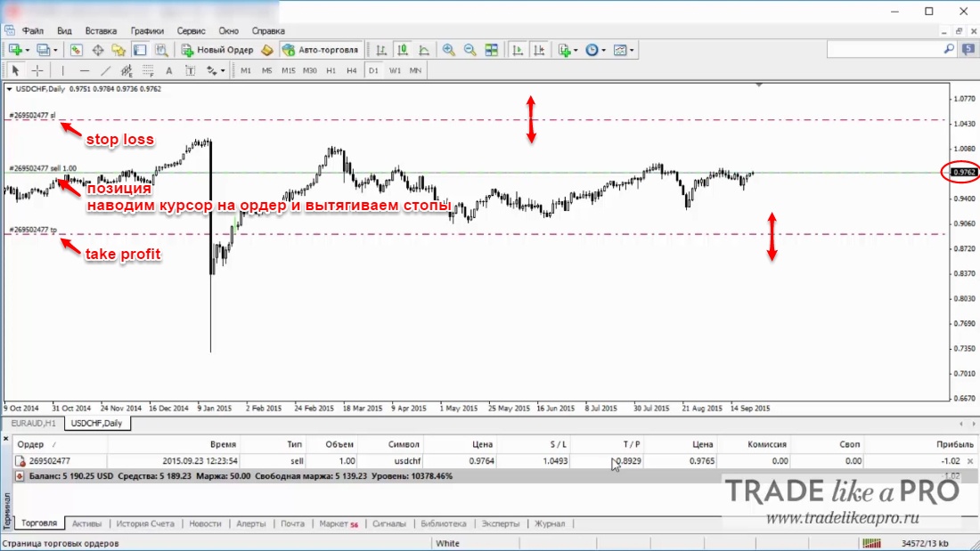
Task: Switch to M15 timeframe
Action: tap(288, 70)
